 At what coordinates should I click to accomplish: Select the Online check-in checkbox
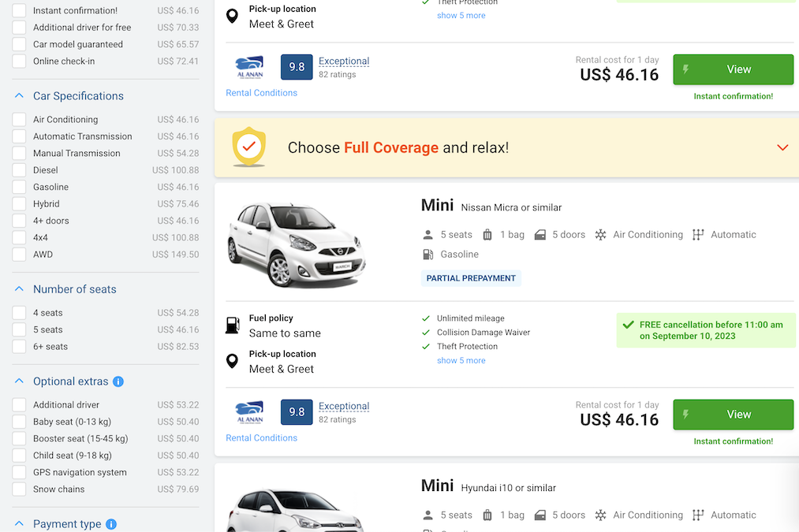pos(19,61)
